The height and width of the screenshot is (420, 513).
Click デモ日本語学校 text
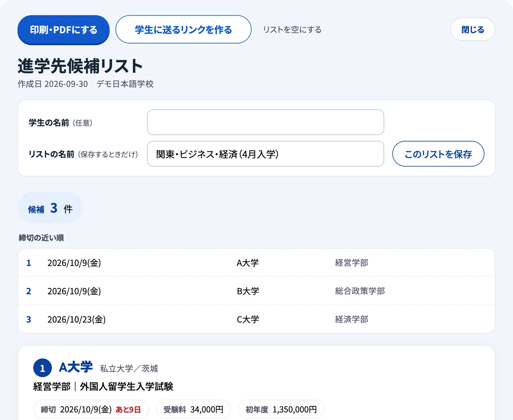(125, 84)
